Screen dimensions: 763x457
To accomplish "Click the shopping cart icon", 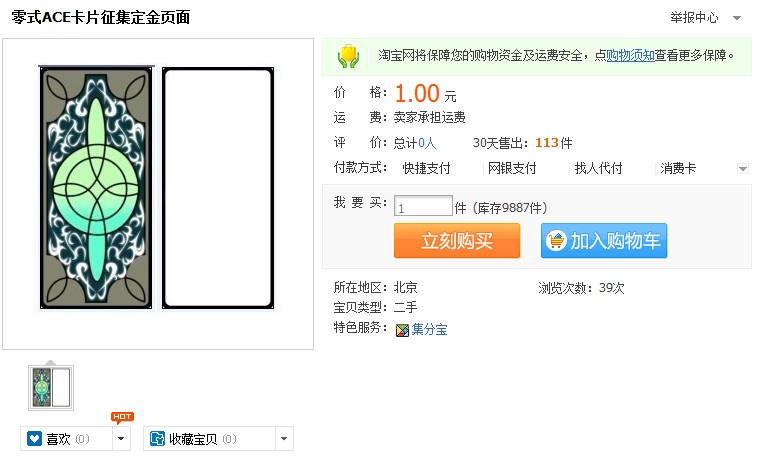I will [555, 241].
